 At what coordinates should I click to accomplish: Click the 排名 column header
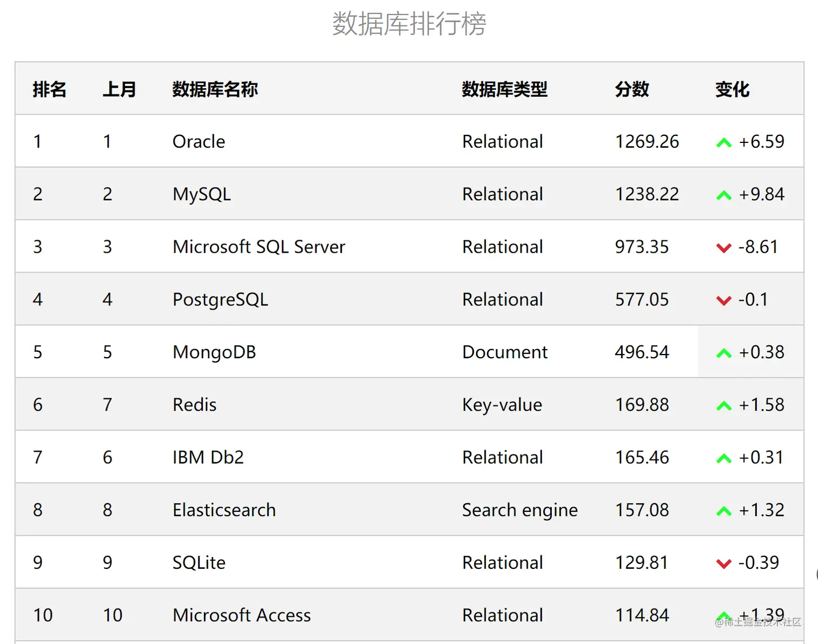49,89
